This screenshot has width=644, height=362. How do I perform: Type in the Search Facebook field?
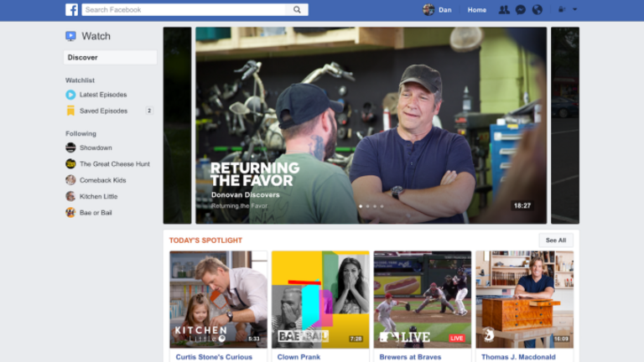click(x=184, y=10)
